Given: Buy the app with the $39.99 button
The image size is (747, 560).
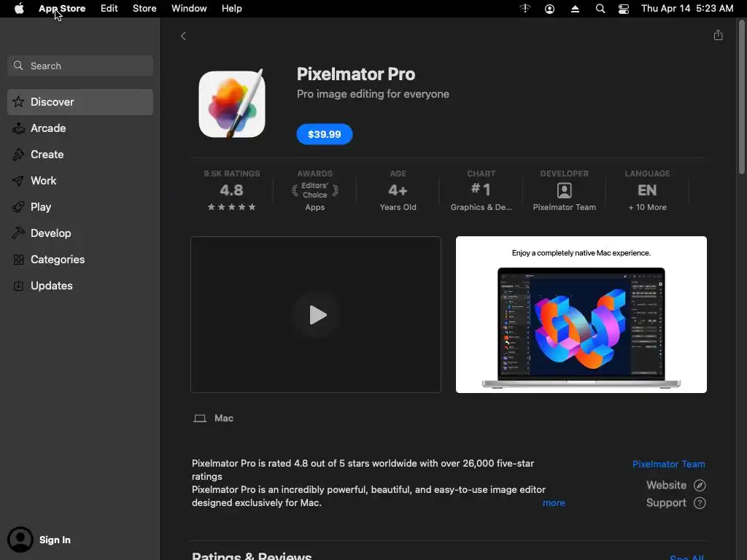Looking at the screenshot, I should pyautogui.click(x=325, y=134).
